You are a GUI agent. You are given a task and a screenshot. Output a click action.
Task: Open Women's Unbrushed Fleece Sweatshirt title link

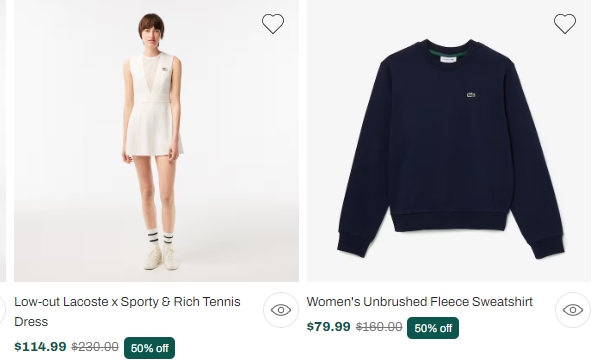(420, 302)
